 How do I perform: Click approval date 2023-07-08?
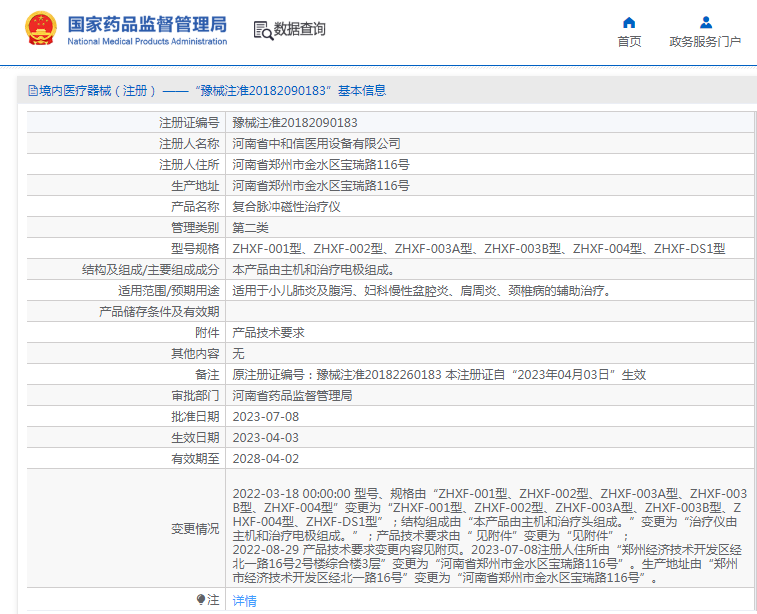(266, 417)
